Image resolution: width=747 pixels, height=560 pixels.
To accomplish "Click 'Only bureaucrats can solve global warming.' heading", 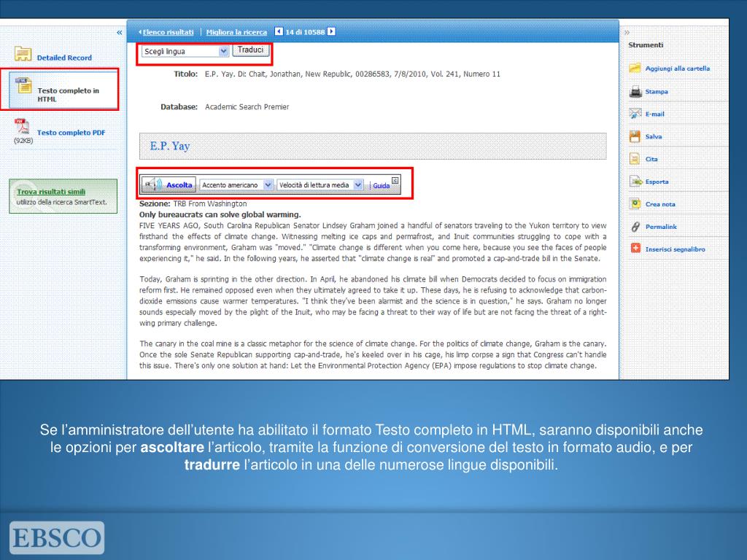I will (220, 214).
